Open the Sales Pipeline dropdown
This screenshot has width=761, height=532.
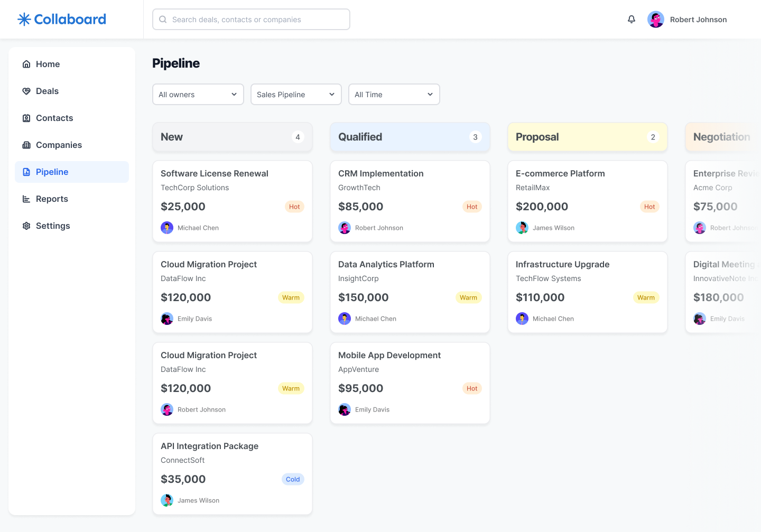coord(296,95)
